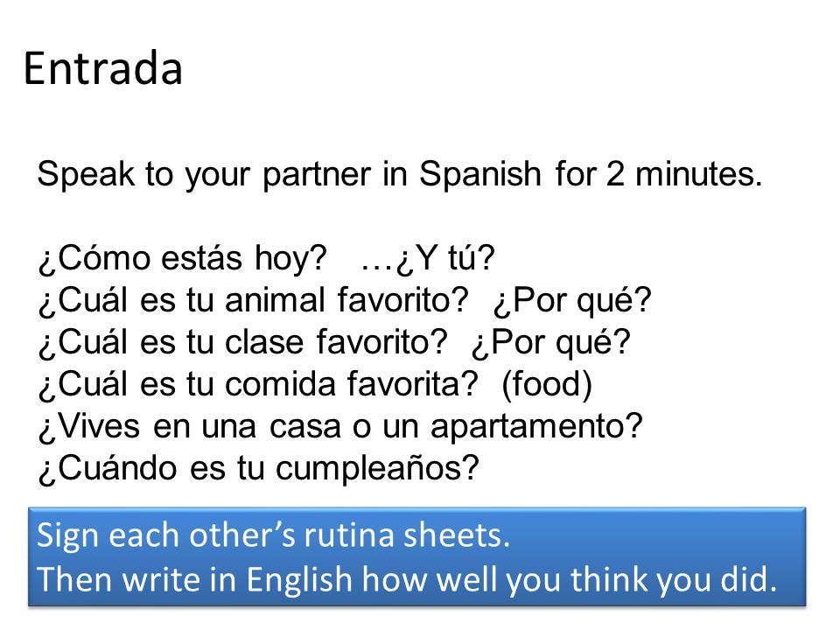Click the '¿Por qué?' after clase favorito
The width and height of the screenshot is (840, 630).
tap(550, 342)
